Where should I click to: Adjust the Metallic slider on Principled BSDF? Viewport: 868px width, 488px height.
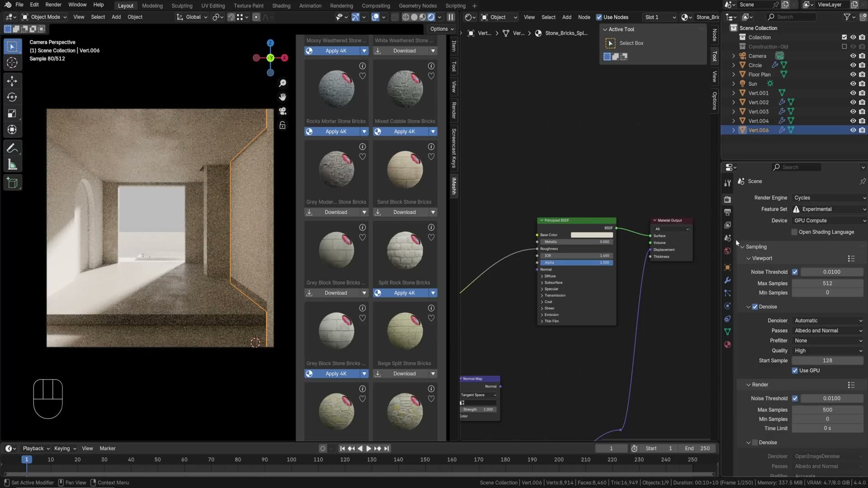[x=576, y=242]
